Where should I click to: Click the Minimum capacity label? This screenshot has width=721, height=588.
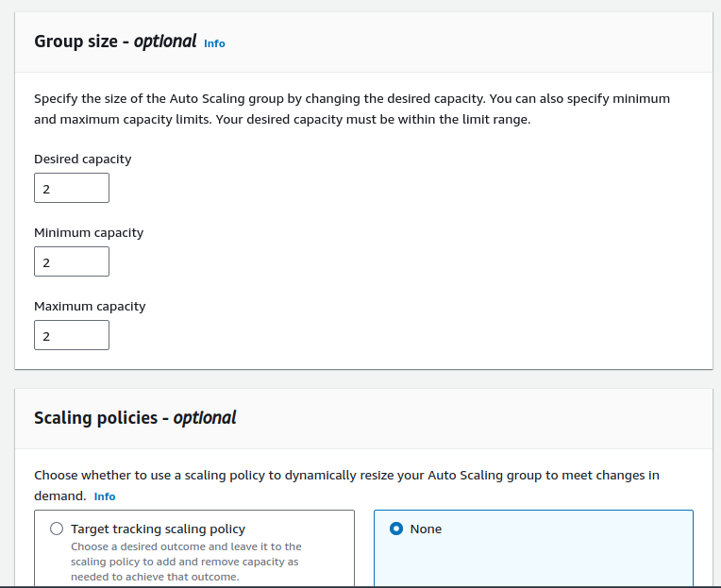point(89,232)
